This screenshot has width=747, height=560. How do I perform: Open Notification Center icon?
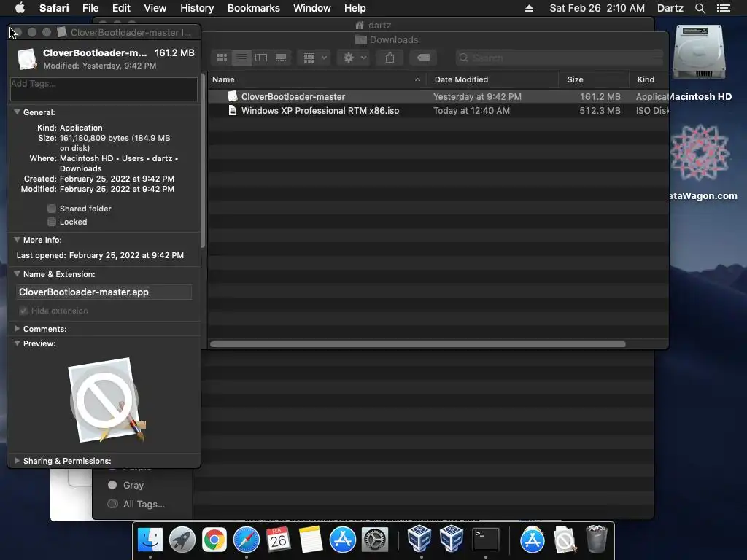pos(723,8)
